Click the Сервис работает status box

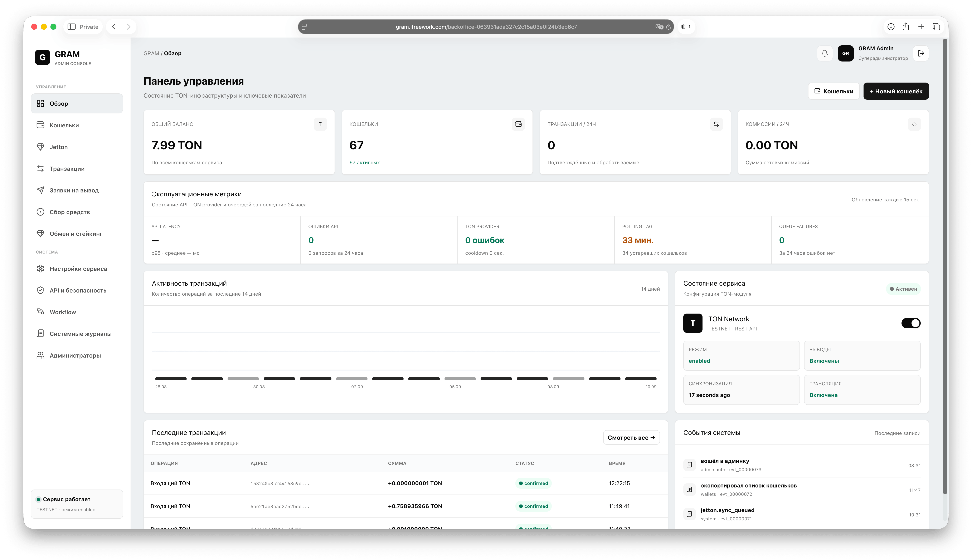[77, 504]
